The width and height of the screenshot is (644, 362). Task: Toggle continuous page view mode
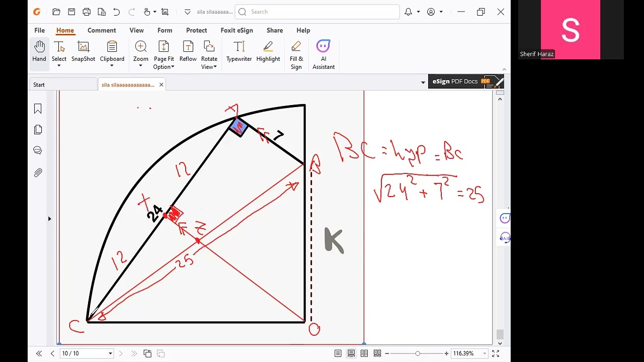351,353
